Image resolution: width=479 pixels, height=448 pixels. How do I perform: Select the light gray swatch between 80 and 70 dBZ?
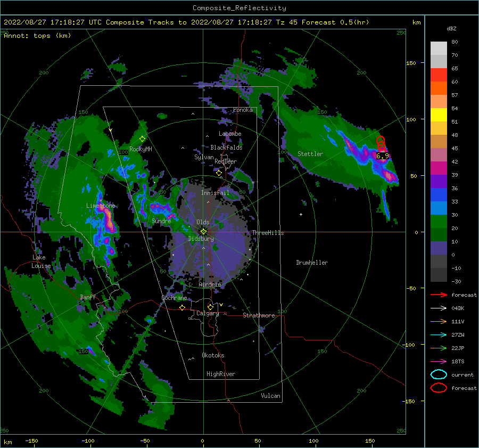[x=439, y=48]
